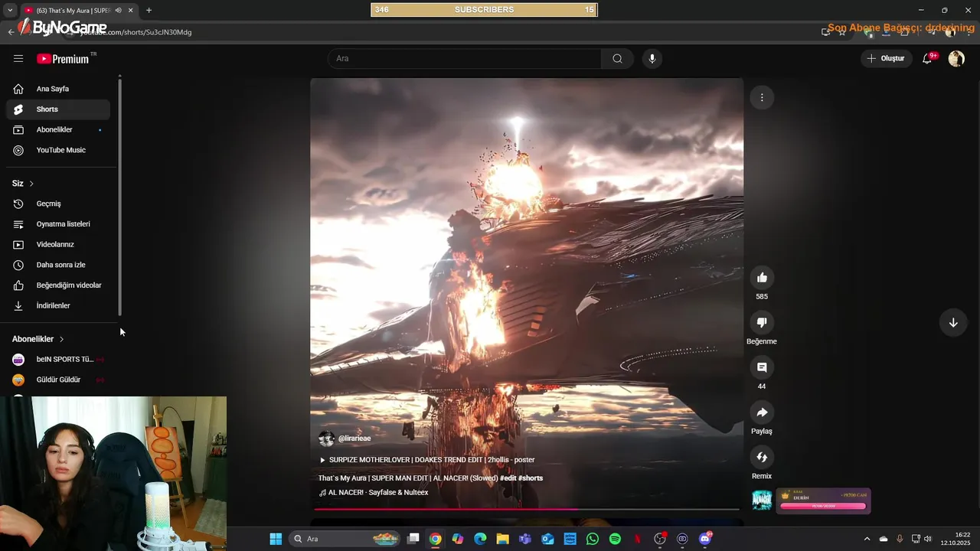This screenshot has height=551, width=980.
Task: Go to next Short with down arrow
Action: [953, 322]
